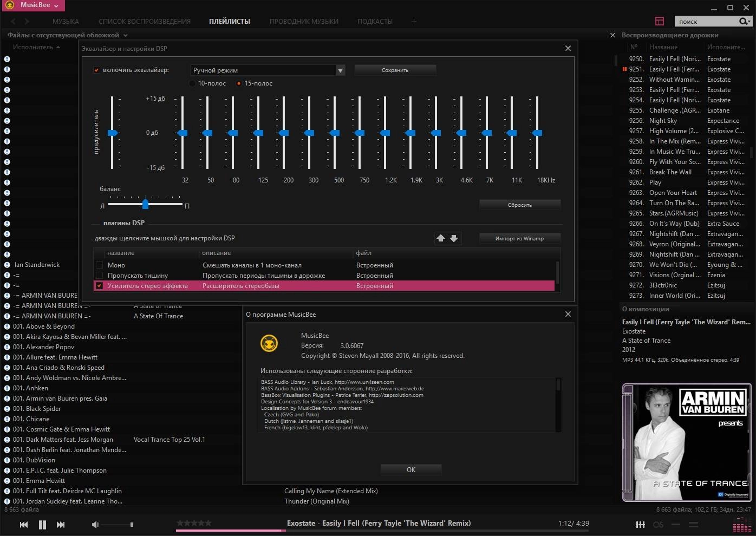Select the 15-полос radio option
756x536 pixels.
[x=239, y=83]
